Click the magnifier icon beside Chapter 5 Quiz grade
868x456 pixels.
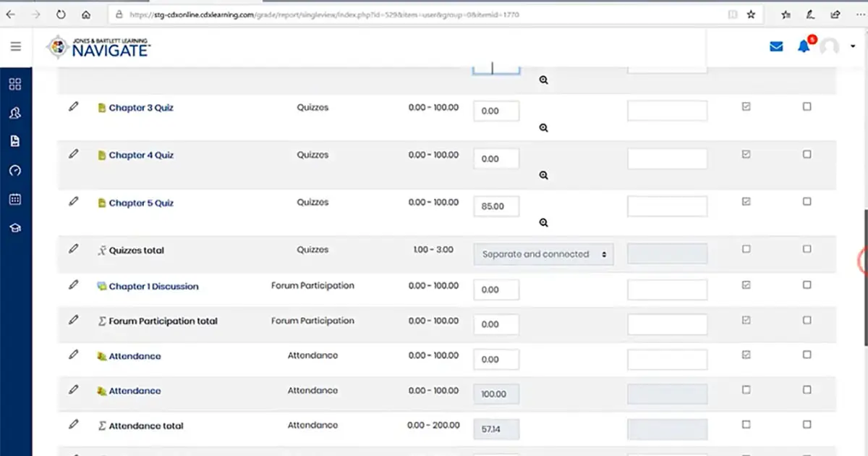click(x=543, y=222)
